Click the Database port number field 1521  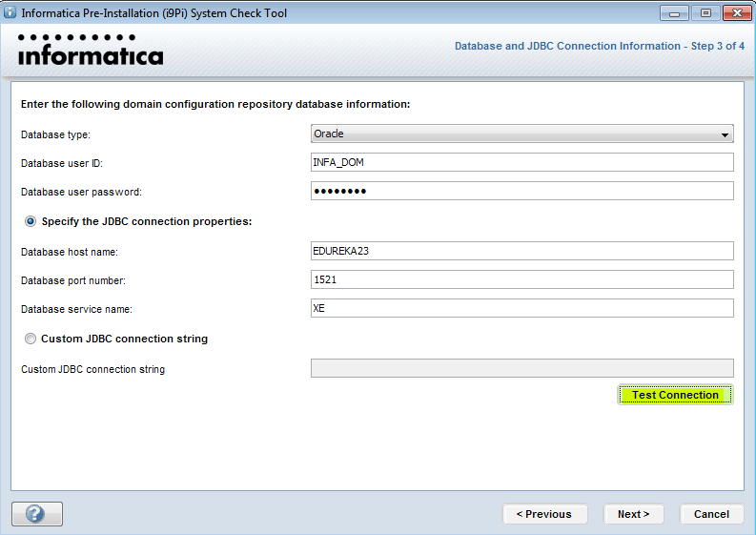pos(522,279)
